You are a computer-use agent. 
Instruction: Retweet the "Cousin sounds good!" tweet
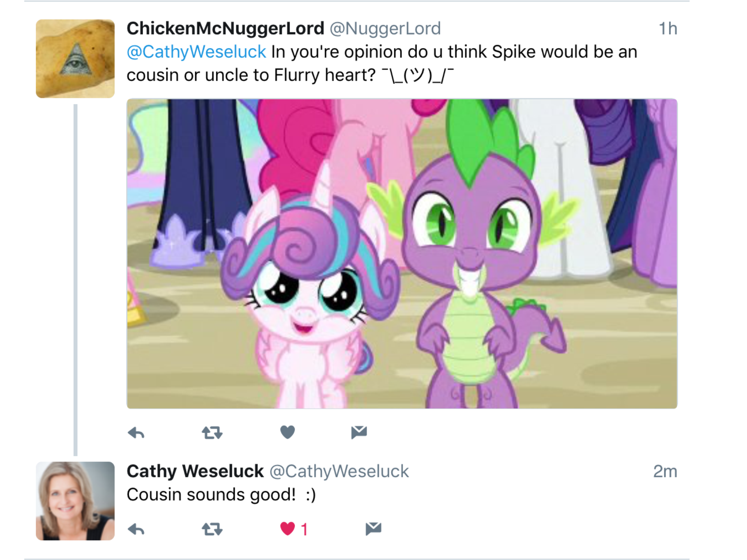[212, 529]
